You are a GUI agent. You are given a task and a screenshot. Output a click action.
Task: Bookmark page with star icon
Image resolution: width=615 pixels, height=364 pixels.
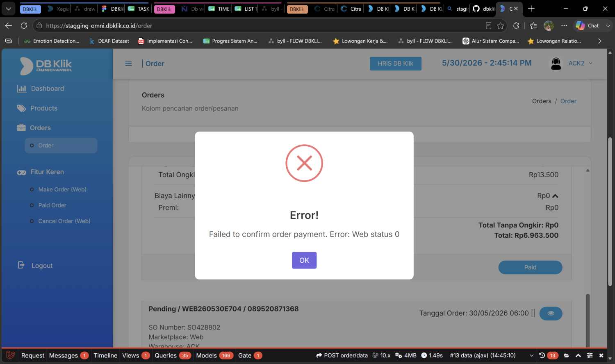(x=500, y=25)
